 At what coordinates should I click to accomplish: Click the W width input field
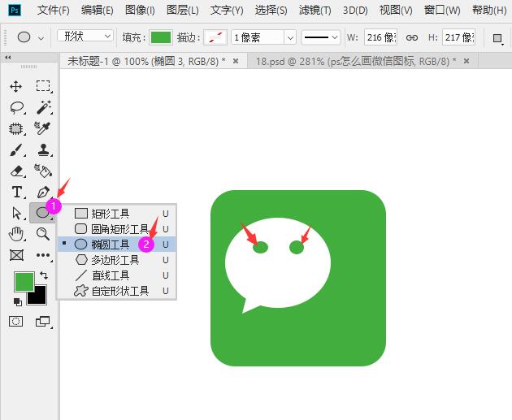(x=380, y=37)
